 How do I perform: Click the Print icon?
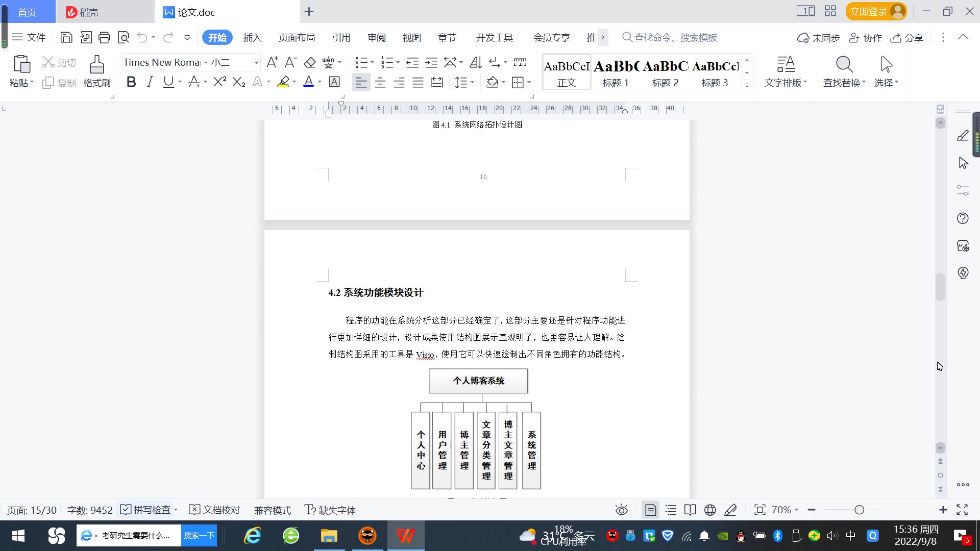(104, 37)
